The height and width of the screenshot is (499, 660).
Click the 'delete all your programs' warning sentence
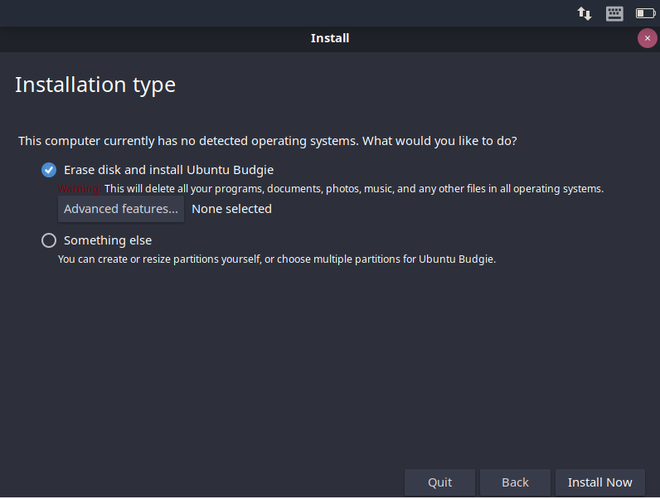(354, 188)
